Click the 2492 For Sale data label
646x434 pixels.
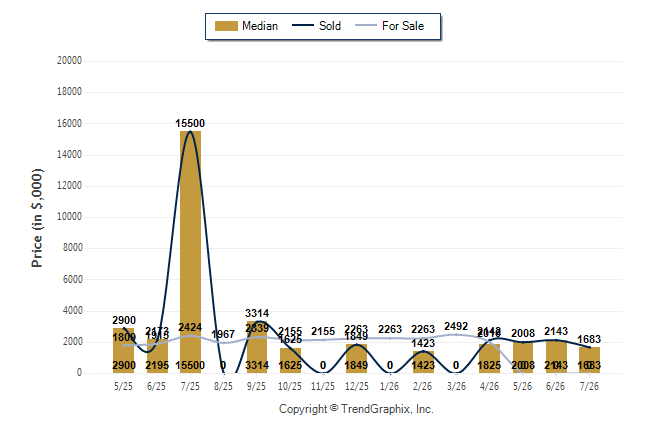coord(456,326)
